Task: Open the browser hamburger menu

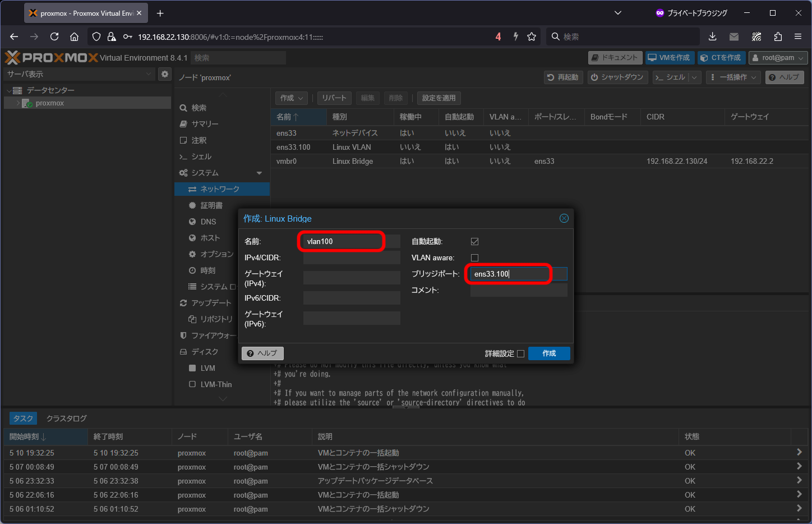Action: click(x=798, y=36)
